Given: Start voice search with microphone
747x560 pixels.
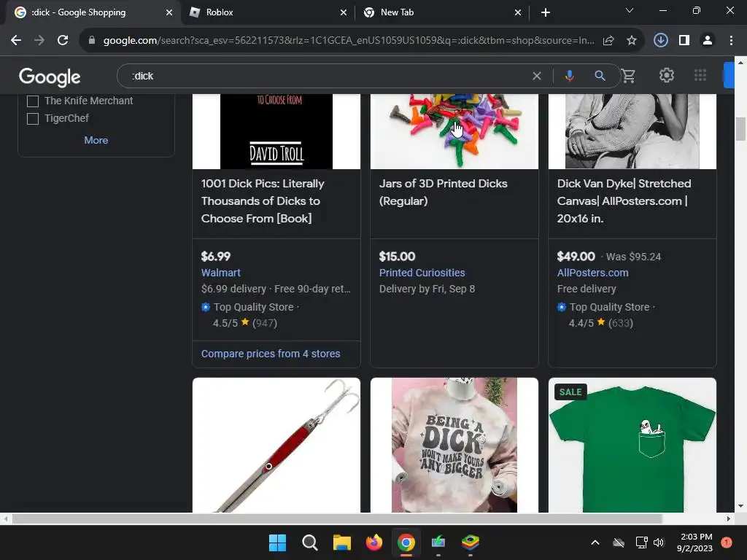Looking at the screenshot, I should click(x=569, y=76).
